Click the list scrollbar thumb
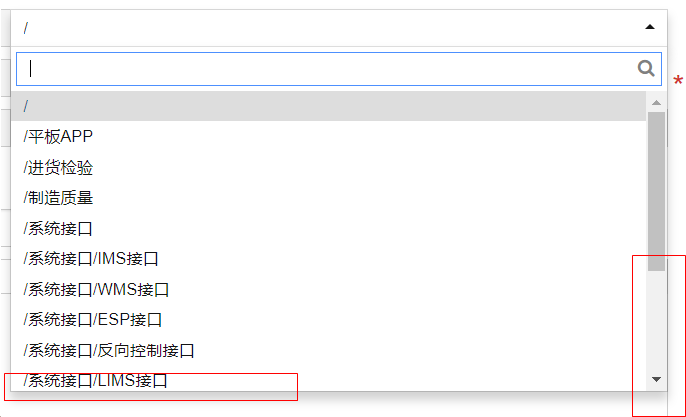Screen dimensions: 686x417 point(656,190)
